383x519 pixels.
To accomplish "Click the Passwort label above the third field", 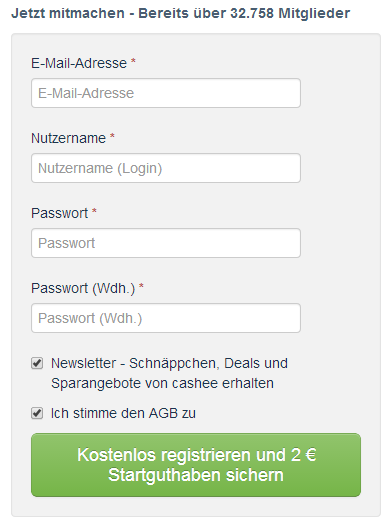I will point(60,213).
